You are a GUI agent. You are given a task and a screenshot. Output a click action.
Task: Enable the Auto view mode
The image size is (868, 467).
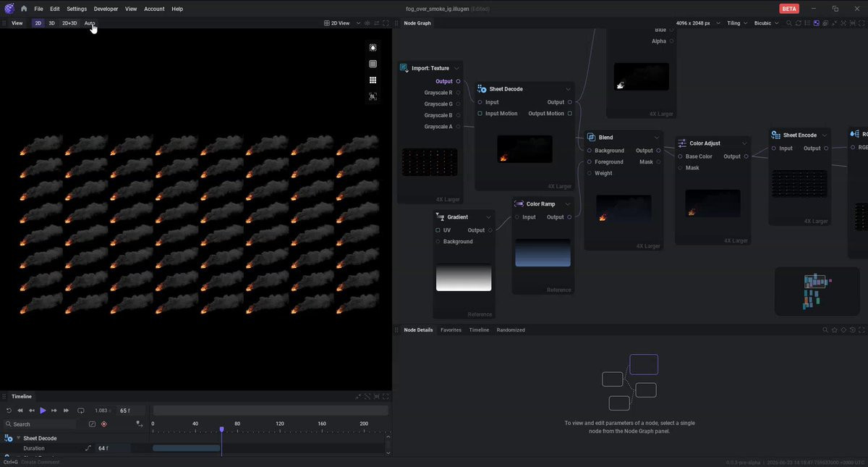coord(90,23)
